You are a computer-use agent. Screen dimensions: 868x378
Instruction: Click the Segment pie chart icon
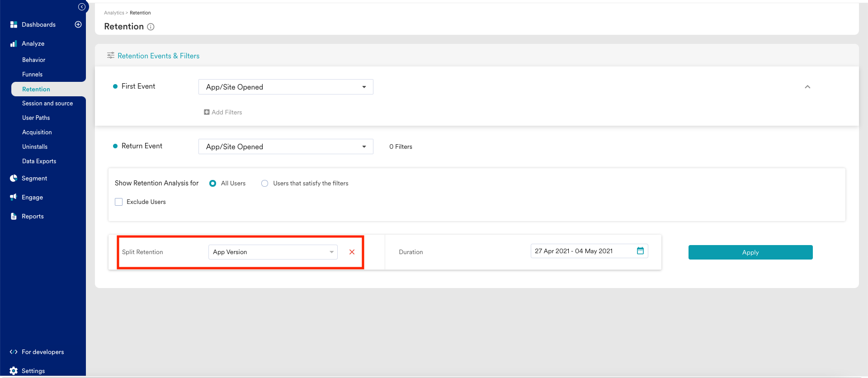point(14,179)
